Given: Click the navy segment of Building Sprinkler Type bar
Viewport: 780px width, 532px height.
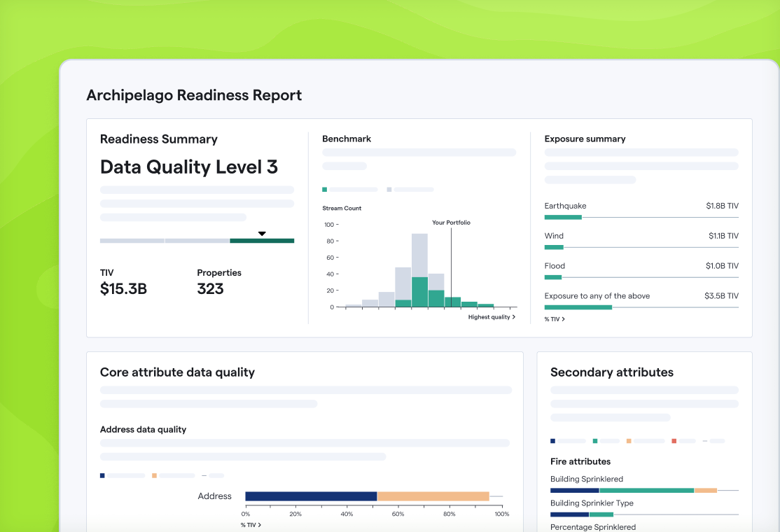Looking at the screenshot, I should [x=569, y=514].
